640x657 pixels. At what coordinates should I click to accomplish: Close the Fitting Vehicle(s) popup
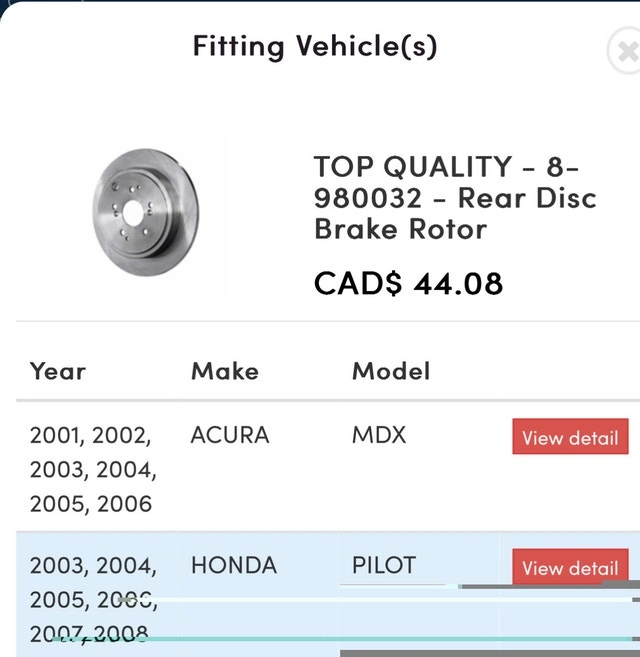pyautogui.click(x=626, y=50)
